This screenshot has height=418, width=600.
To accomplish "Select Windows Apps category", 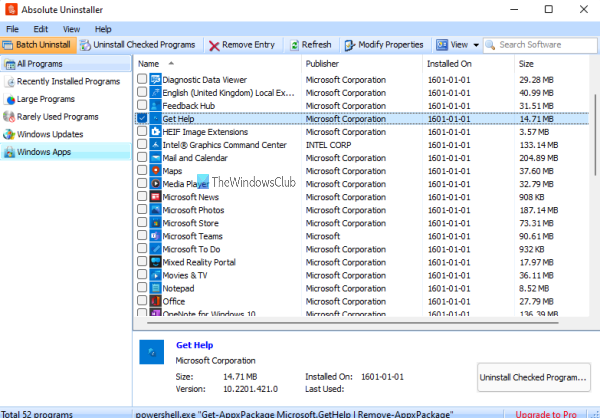I will (x=66, y=152).
